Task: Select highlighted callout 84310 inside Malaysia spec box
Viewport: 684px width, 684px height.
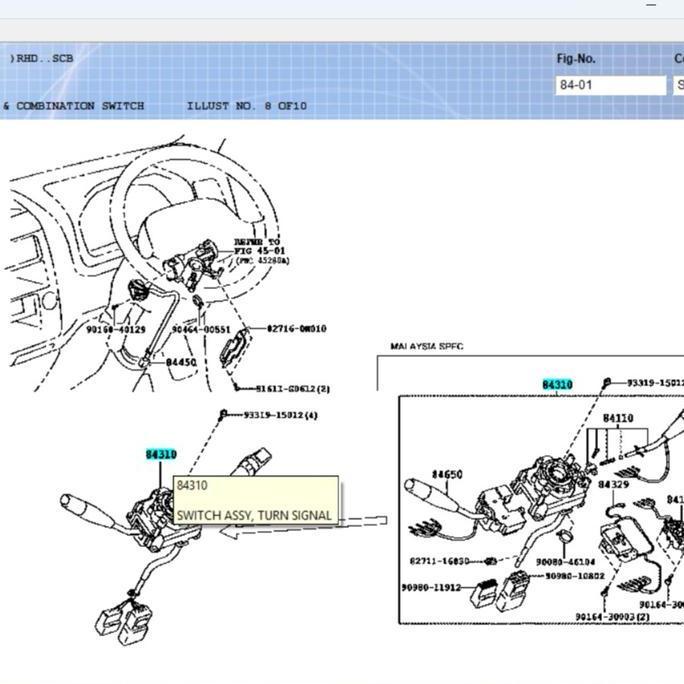Action: pyautogui.click(x=557, y=385)
